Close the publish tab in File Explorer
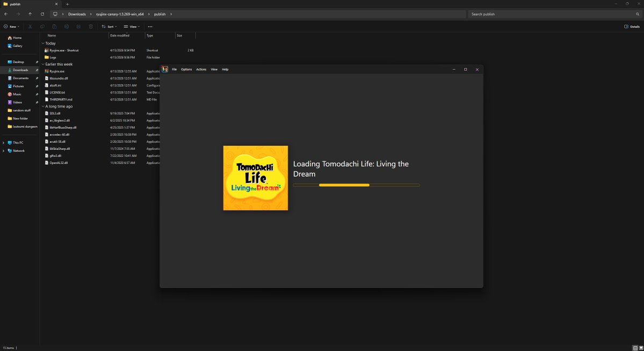This screenshot has height=351, width=644. tap(56, 4)
